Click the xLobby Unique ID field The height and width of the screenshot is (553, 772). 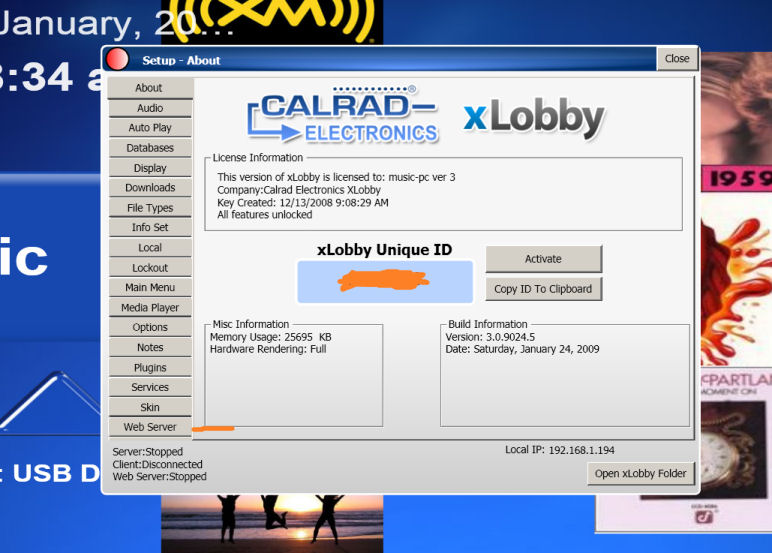pos(385,281)
